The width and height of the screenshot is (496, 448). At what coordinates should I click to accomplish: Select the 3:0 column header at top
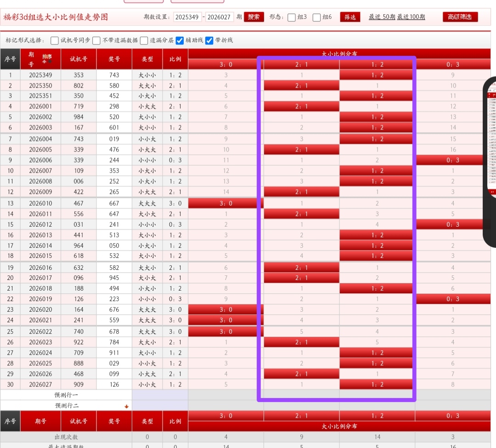225,64
